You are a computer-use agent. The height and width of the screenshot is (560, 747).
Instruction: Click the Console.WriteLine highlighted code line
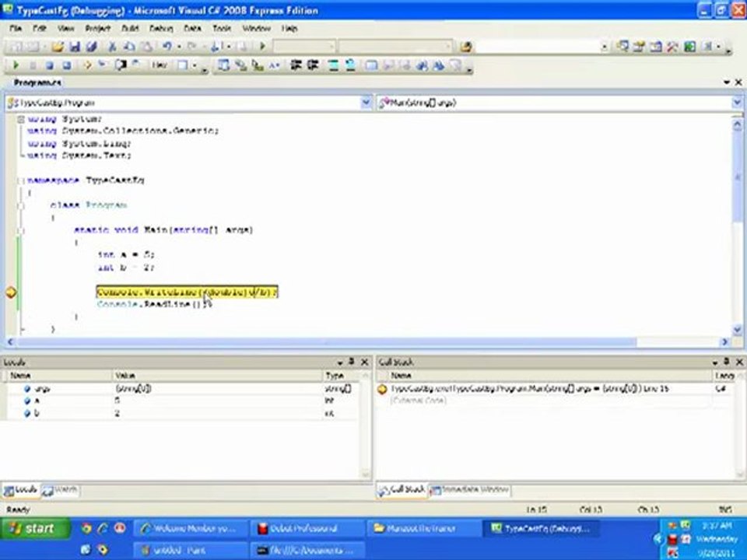tap(188, 292)
